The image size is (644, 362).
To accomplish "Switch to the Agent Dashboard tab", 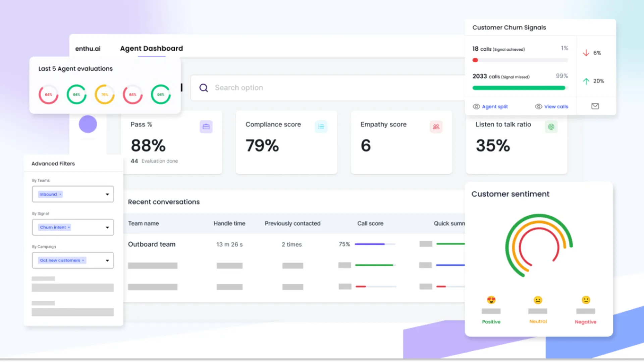I will click(x=151, y=49).
